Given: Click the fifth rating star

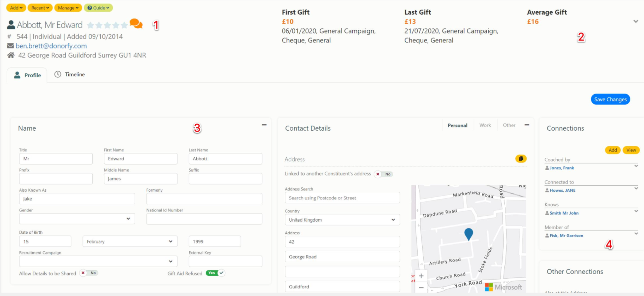Looking at the screenshot, I should [124, 25].
